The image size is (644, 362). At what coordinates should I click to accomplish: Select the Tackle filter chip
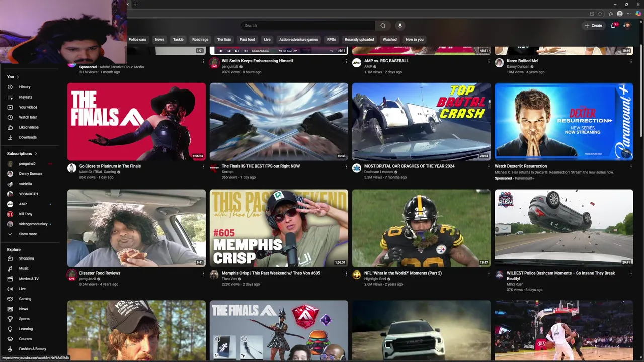click(178, 39)
